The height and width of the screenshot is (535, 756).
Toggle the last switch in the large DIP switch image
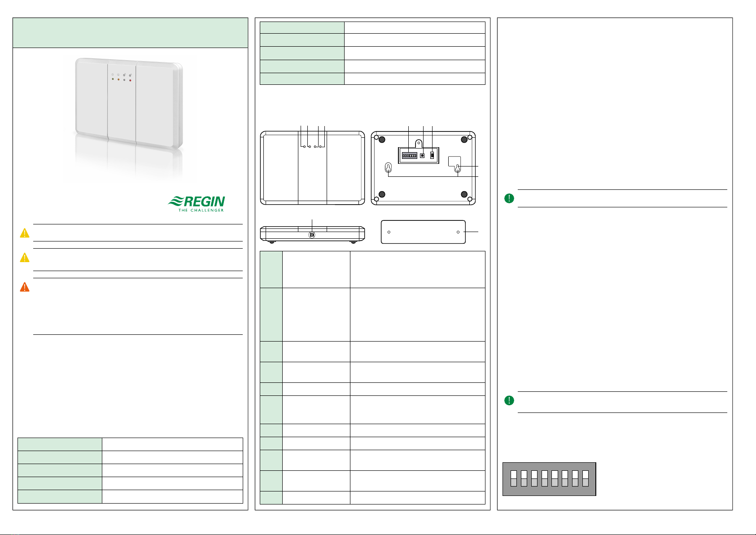point(585,478)
